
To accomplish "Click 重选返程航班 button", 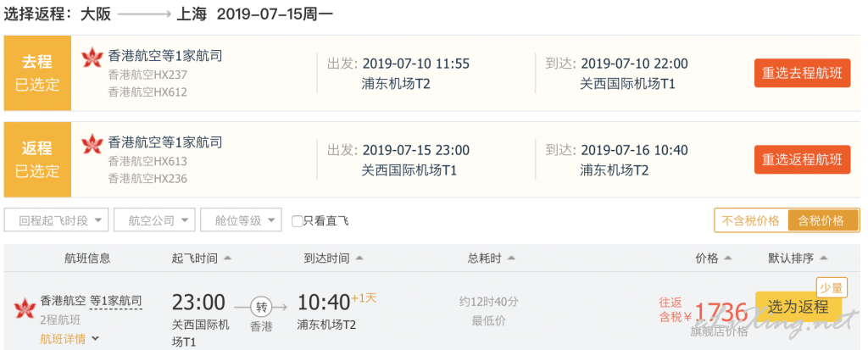I will click(802, 159).
